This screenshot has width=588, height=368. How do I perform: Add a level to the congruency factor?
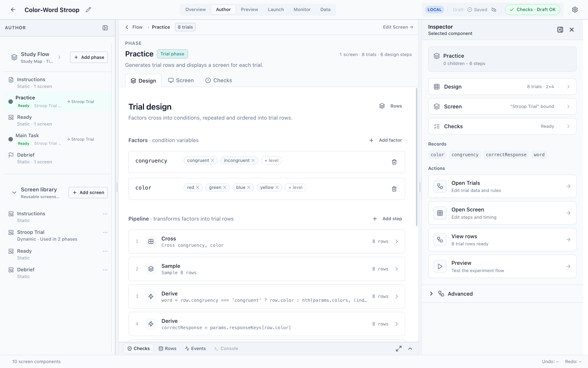point(271,160)
